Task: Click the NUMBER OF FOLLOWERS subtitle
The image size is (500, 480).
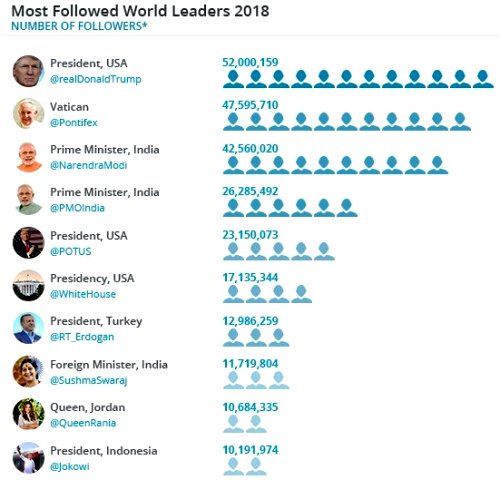Action: tap(79, 26)
